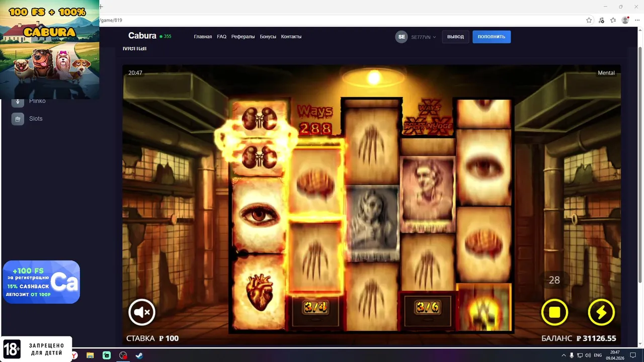Open the browser favorites list
The height and width of the screenshot is (362, 644).
tap(613, 20)
